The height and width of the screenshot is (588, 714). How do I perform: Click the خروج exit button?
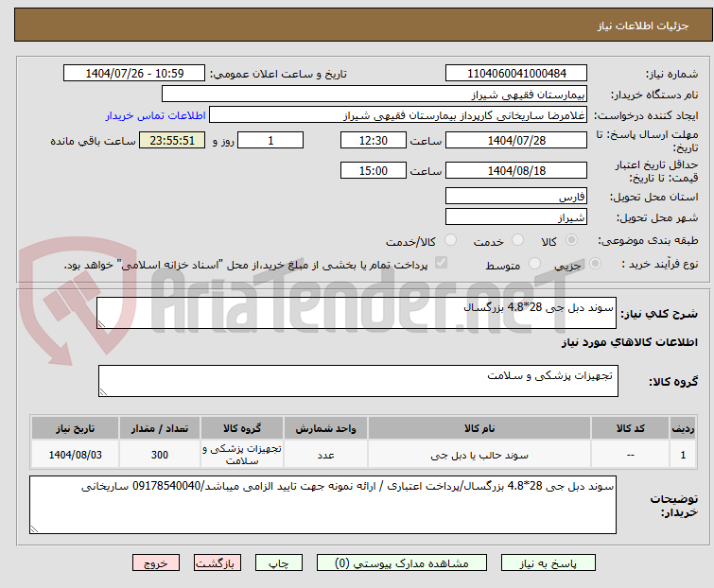[156, 563]
